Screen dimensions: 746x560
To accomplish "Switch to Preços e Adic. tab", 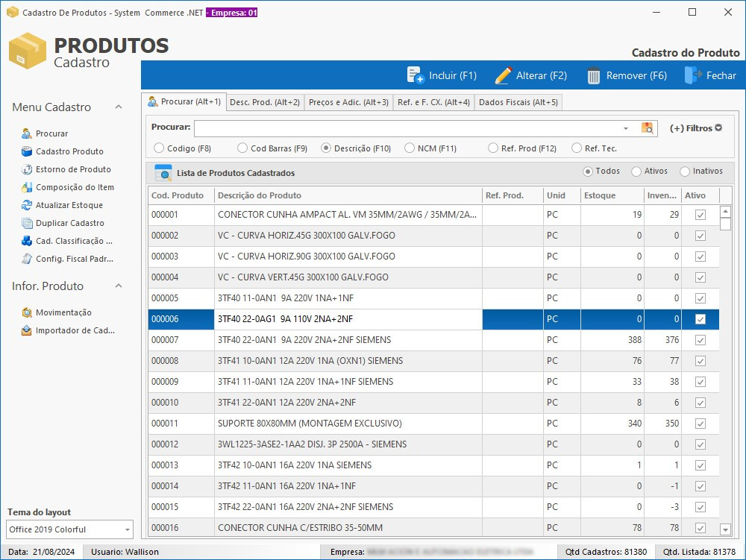I will pos(348,102).
